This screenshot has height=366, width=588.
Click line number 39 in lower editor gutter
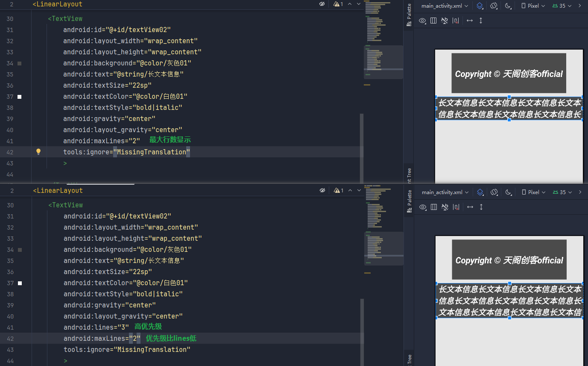pos(10,305)
